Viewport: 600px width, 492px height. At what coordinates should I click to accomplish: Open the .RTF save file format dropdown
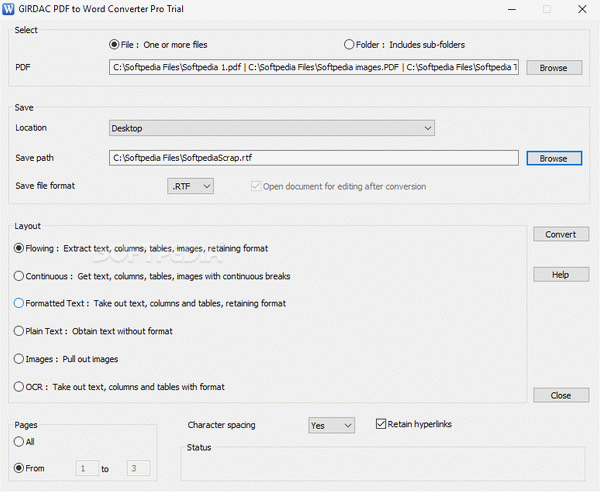(190, 186)
